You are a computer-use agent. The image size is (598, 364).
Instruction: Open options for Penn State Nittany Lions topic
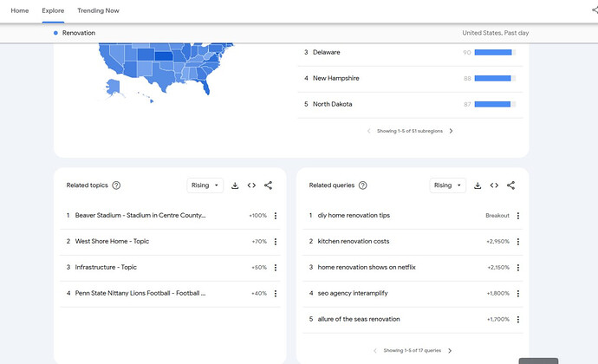click(276, 294)
